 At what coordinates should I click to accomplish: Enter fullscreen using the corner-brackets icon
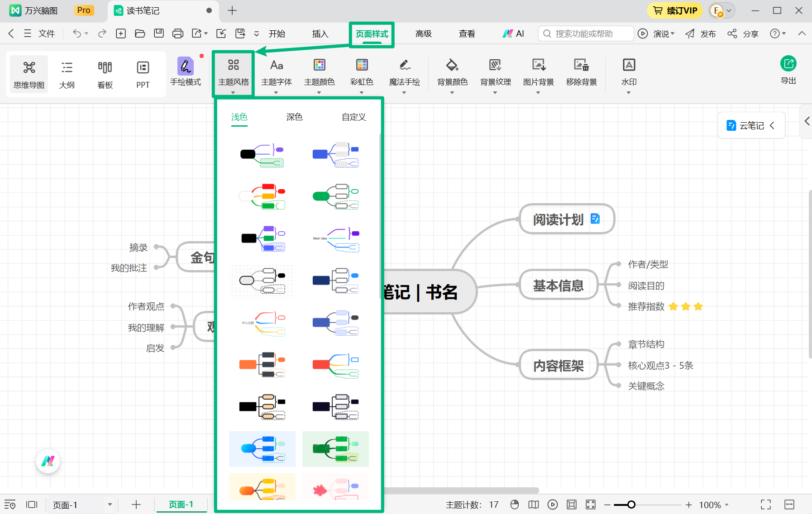[765, 504]
